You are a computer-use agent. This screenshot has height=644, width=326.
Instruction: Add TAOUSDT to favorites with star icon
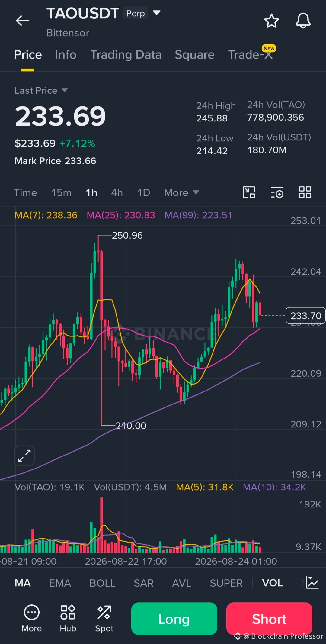click(x=272, y=21)
